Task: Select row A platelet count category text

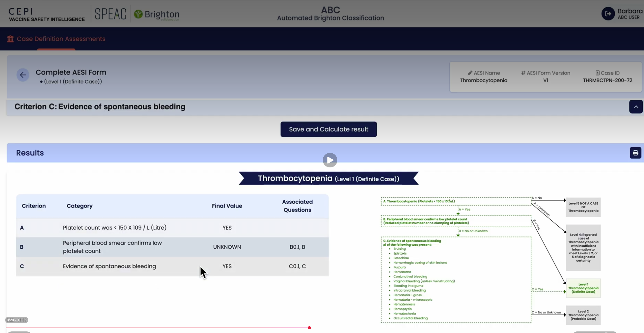Action: 115,228
